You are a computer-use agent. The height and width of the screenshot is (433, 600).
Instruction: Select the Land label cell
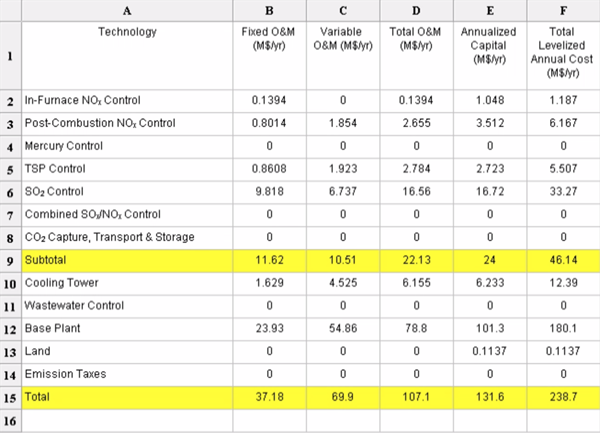(x=127, y=352)
